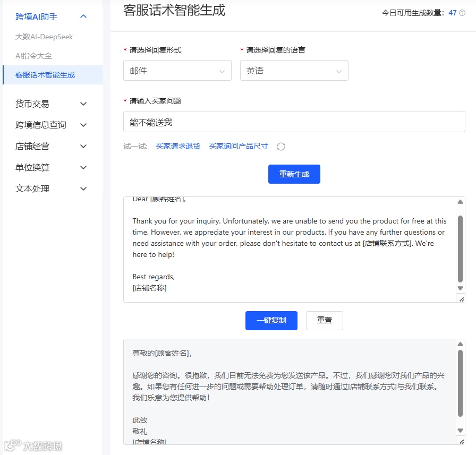Click the English reply scrollbar thumb

point(460,248)
